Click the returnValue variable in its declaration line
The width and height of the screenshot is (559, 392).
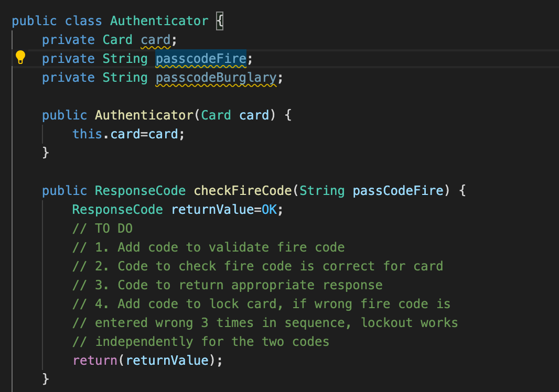tap(212, 210)
